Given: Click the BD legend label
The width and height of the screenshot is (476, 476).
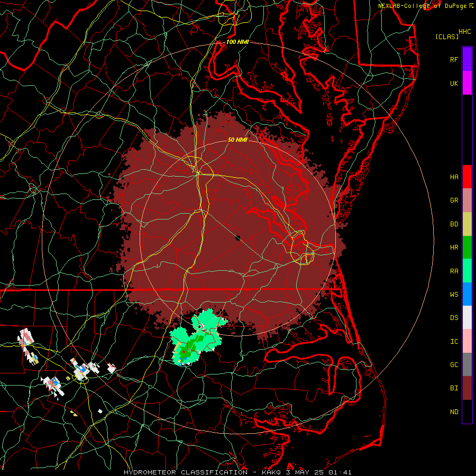Looking at the screenshot, I should click(454, 224).
